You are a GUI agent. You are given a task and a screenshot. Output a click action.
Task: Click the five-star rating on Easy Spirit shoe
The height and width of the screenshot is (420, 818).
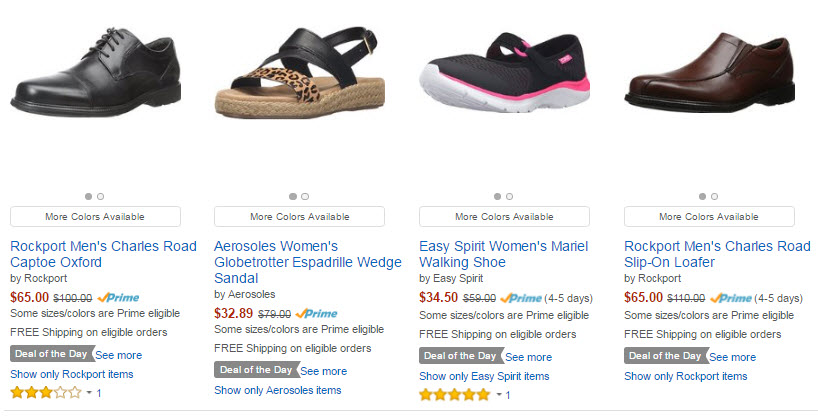click(x=454, y=395)
